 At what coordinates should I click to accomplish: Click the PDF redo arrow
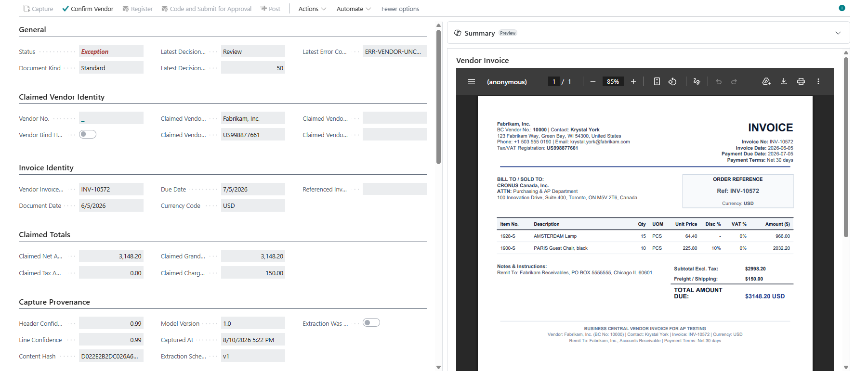tap(734, 82)
